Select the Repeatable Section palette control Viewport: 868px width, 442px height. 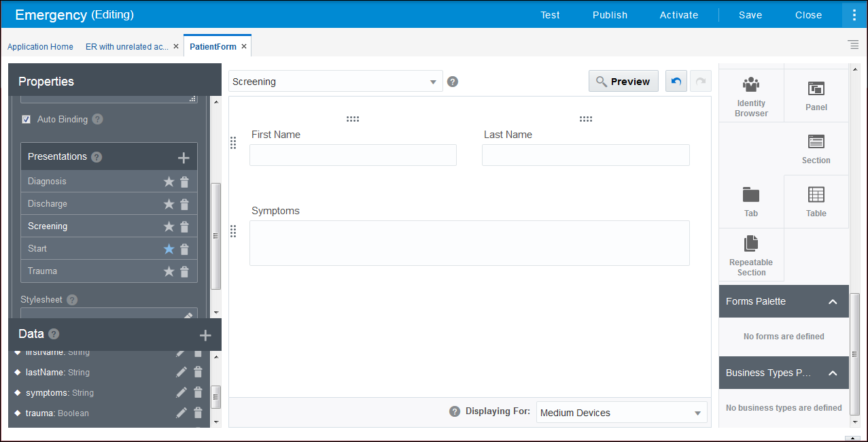(751, 255)
